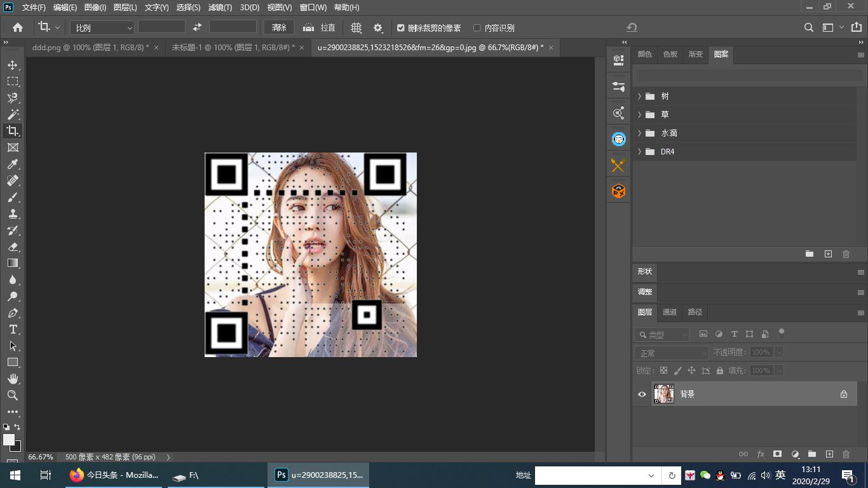
Task: Click the crop overlay grid icon
Action: (x=356, y=28)
